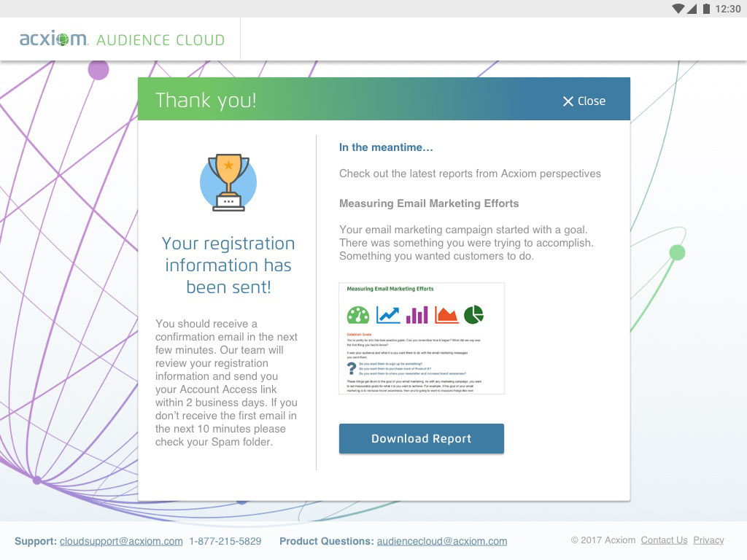Viewport: 747px width, 560px height.
Task: Click the orange area chart icon
Action: (x=446, y=314)
